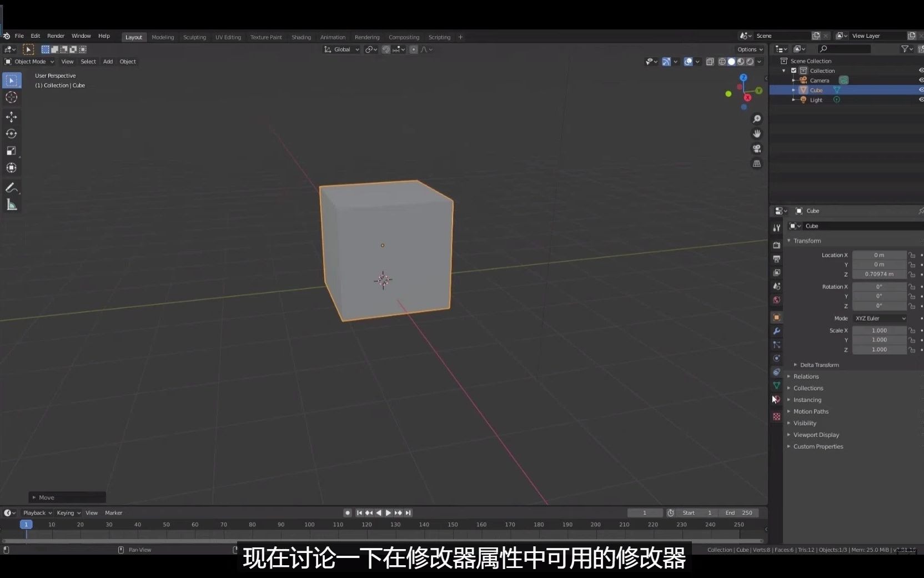Select the Rotate tool

[x=12, y=134]
